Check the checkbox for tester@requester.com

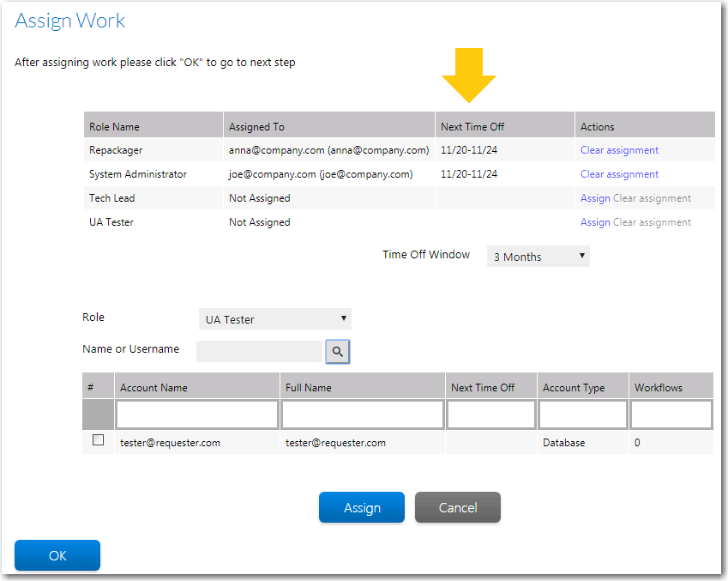click(x=99, y=439)
